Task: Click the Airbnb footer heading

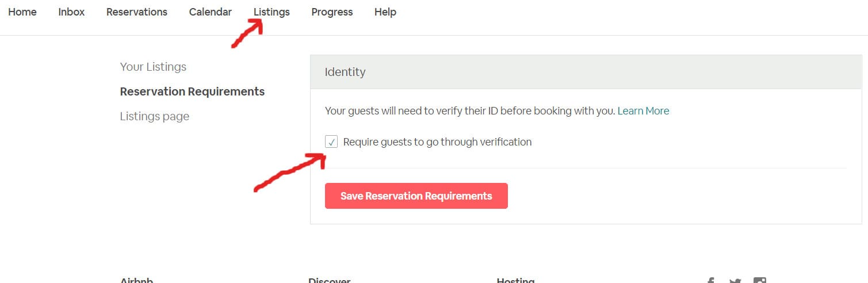Action: click(137, 281)
